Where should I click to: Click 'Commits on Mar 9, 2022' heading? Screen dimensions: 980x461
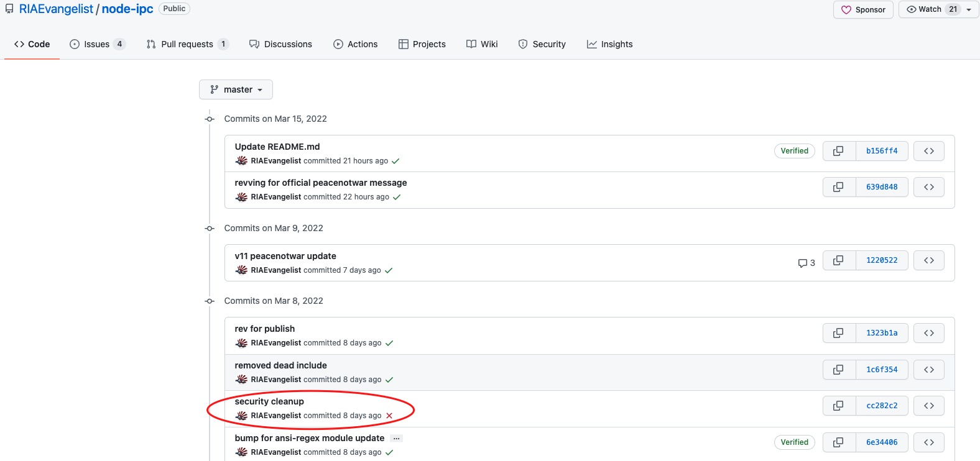click(x=274, y=228)
